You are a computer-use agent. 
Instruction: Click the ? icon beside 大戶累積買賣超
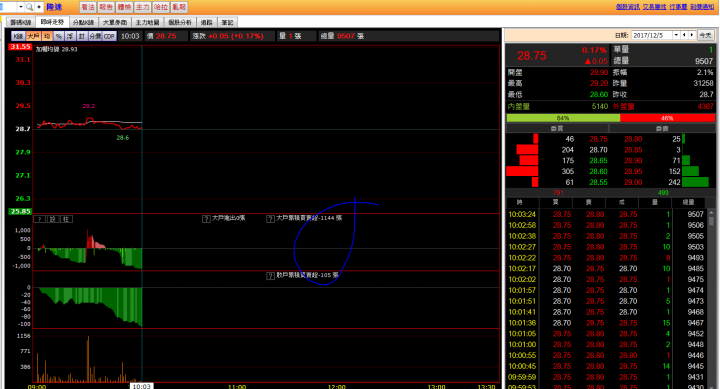pos(270,219)
